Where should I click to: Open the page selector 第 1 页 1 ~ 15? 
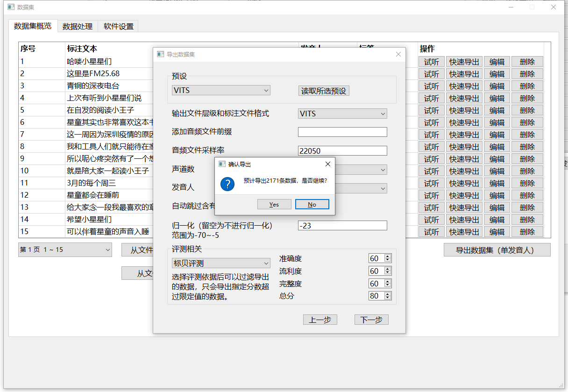point(65,249)
